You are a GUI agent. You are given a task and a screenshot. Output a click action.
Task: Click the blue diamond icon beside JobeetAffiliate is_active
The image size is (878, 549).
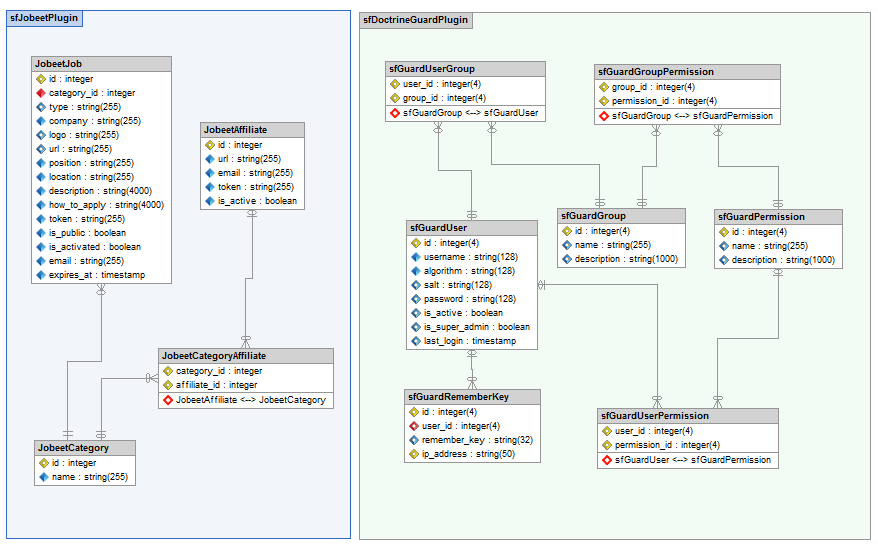coord(209,201)
